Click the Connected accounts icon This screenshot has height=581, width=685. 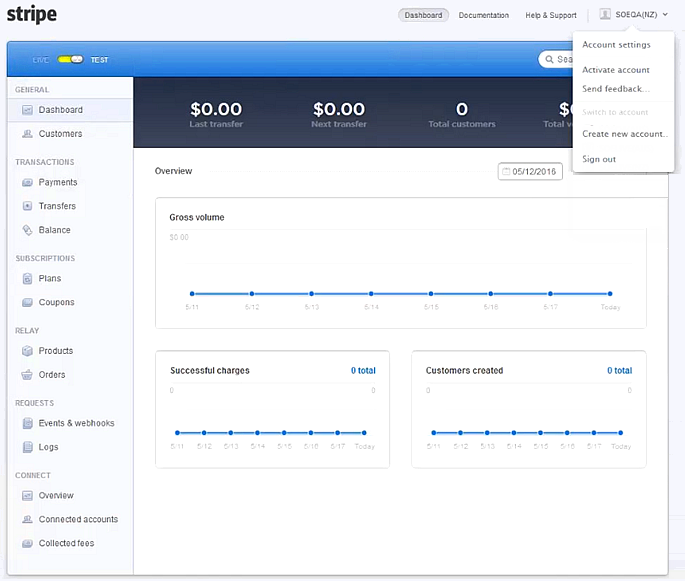tap(27, 519)
